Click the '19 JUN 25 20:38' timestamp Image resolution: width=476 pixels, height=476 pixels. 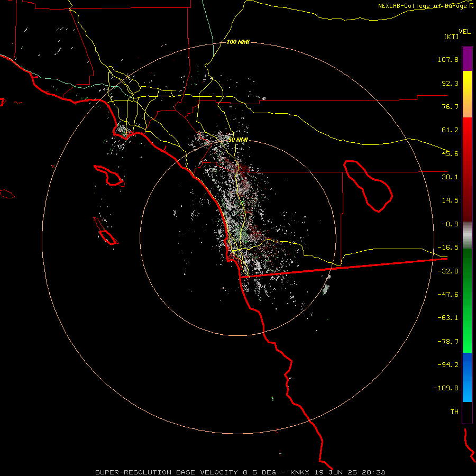pos(350,472)
